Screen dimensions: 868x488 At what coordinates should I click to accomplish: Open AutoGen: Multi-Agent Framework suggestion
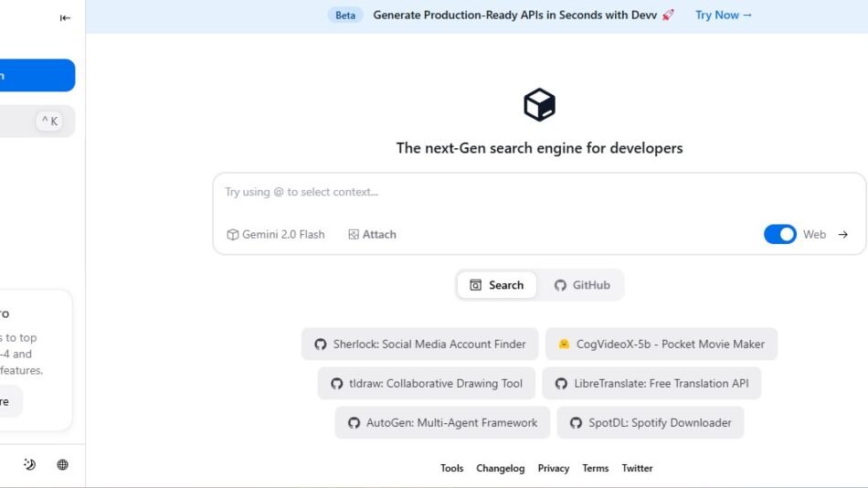pyautogui.click(x=442, y=423)
